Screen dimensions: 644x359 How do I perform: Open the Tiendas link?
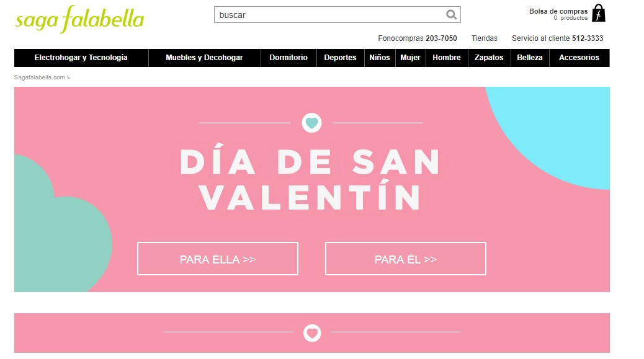coord(484,38)
